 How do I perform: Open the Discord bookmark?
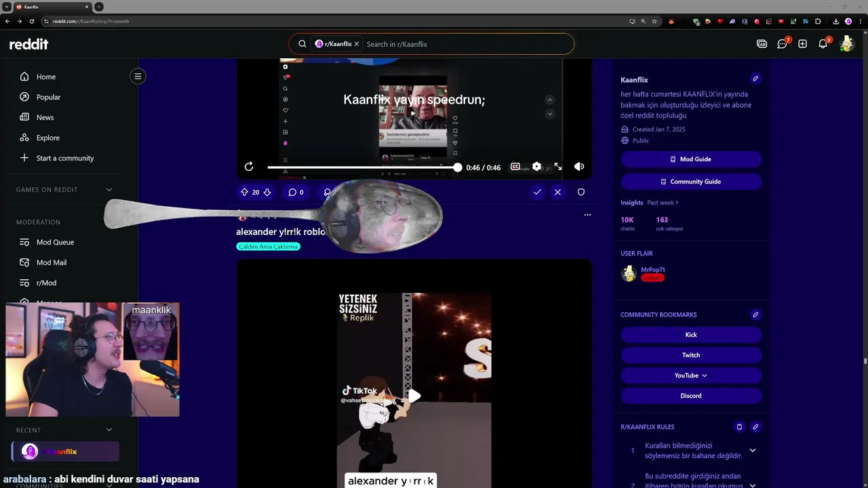[691, 396]
